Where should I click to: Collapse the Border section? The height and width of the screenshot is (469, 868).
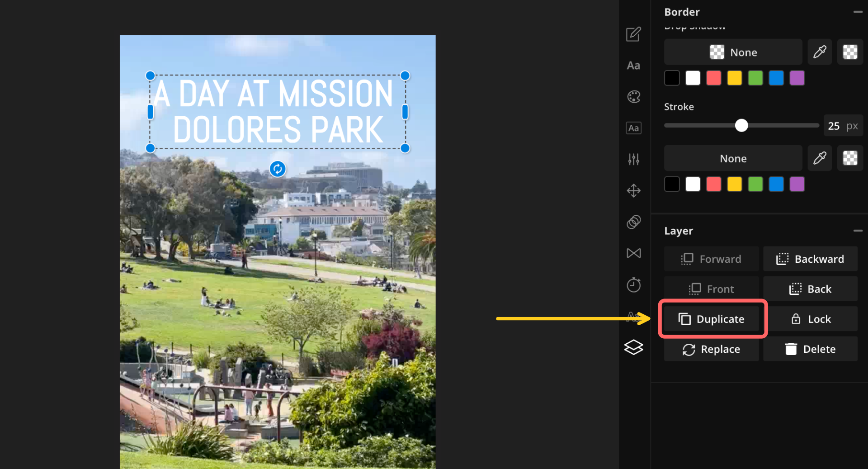(858, 12)
